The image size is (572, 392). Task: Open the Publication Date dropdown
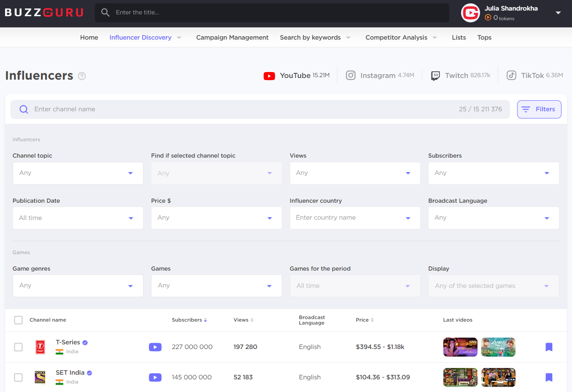[x=78, y=218]
